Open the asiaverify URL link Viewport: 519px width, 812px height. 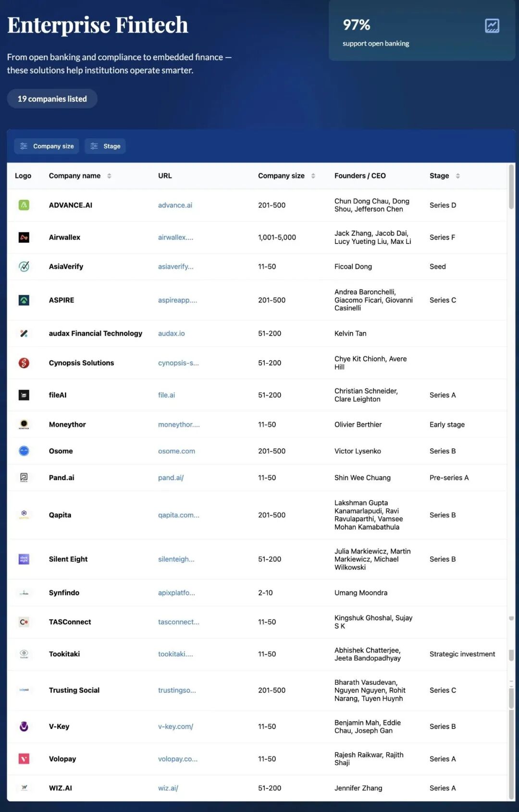pos(175,267)
